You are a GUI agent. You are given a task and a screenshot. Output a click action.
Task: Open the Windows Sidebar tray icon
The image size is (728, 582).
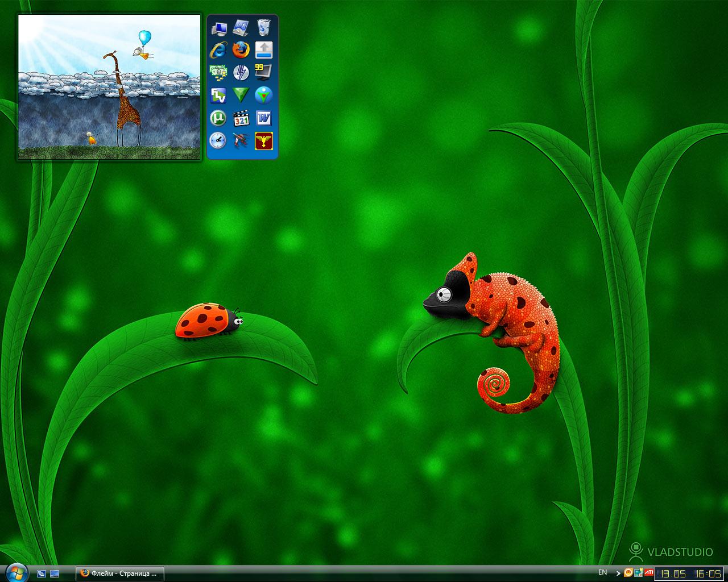coord(638,573)
